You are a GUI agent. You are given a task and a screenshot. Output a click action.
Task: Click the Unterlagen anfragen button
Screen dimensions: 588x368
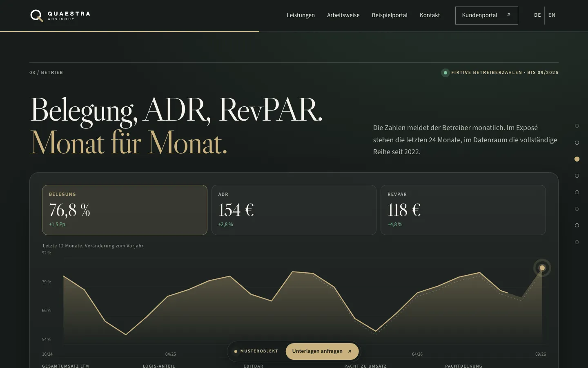click(322, 351)
